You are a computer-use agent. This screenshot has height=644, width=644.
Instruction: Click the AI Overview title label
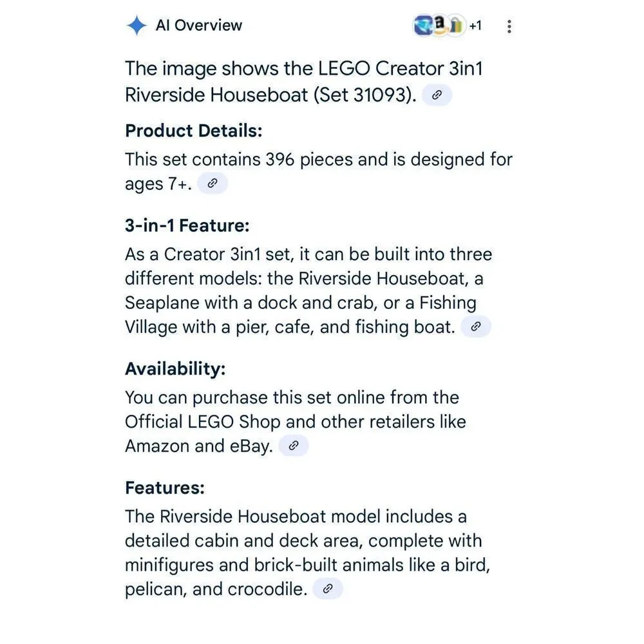(x=199, y=26)
